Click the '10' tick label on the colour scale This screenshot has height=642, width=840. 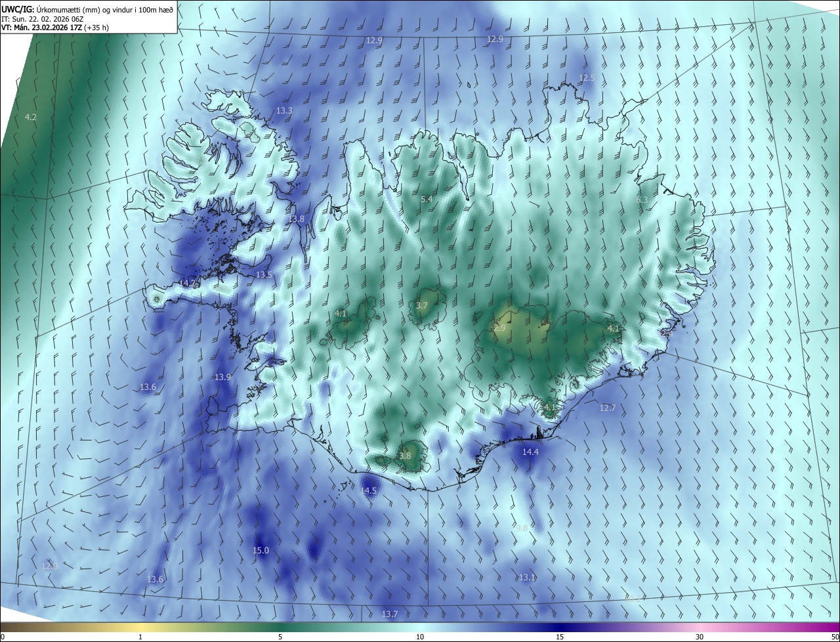(x=420, y=637)
